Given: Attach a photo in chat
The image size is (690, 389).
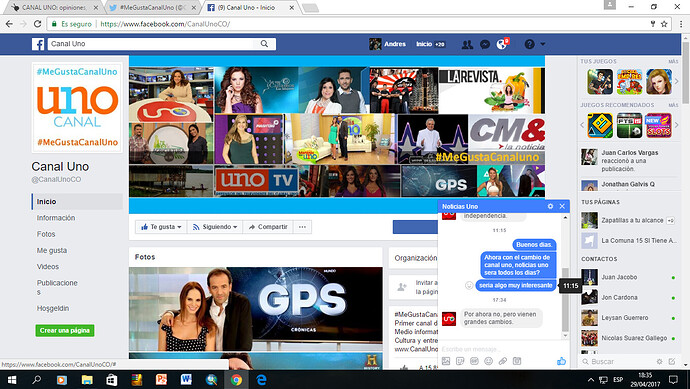Looking at the screenshot, I should coord(446,361).
